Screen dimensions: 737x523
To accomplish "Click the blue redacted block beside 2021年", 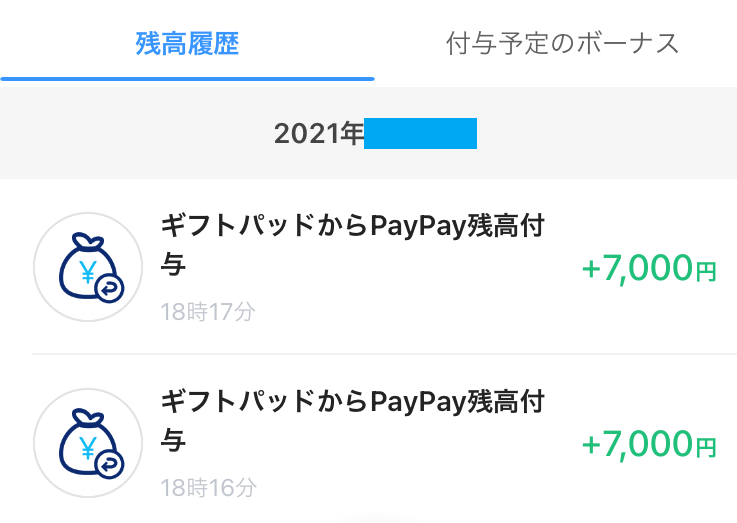I will (421, 134).
